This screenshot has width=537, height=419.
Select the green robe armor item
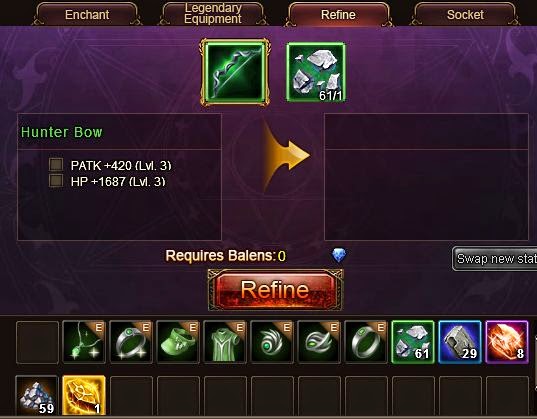(x=225, y=342)
